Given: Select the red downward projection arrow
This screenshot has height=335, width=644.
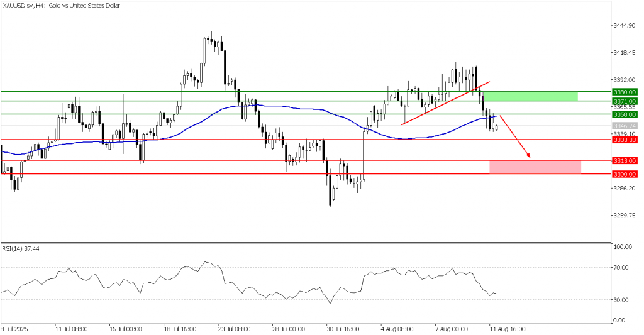Looking at the screenshot, I should tap(516, 136).
